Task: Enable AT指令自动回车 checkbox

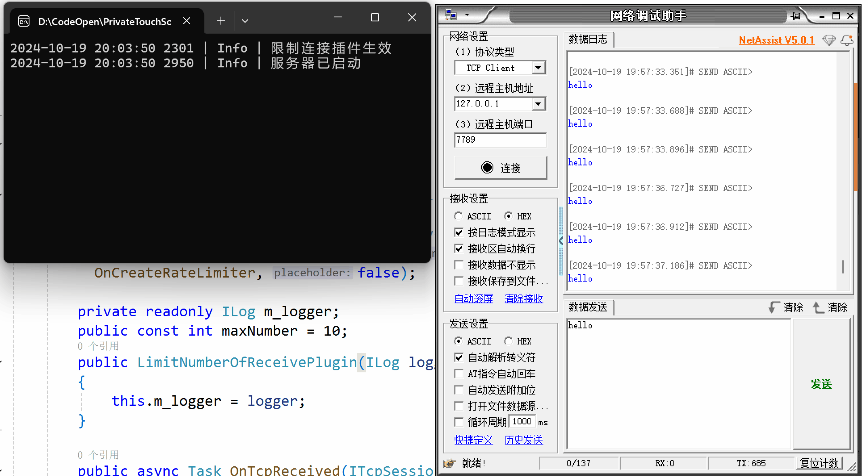Action: pos(459,374)
